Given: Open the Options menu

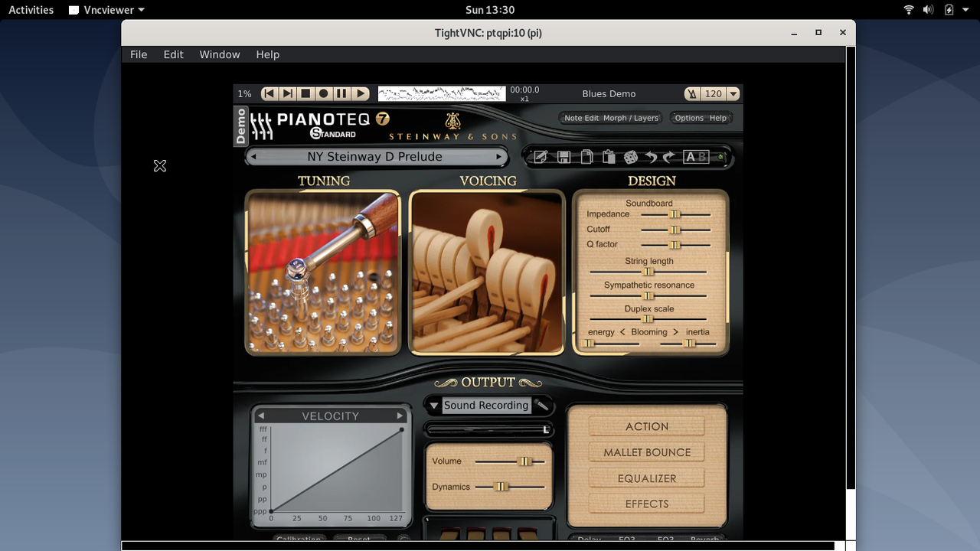Looking at the screenshot, I should (x=688, y=118).
